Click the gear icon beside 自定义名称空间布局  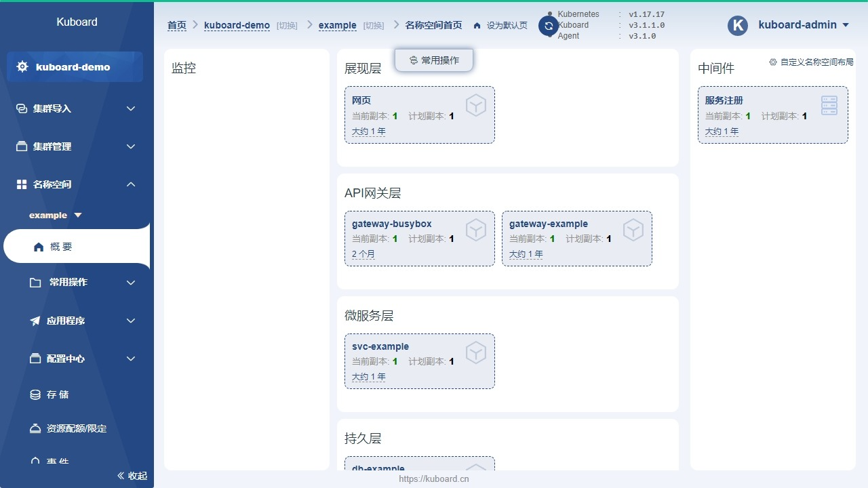(773, 62)
